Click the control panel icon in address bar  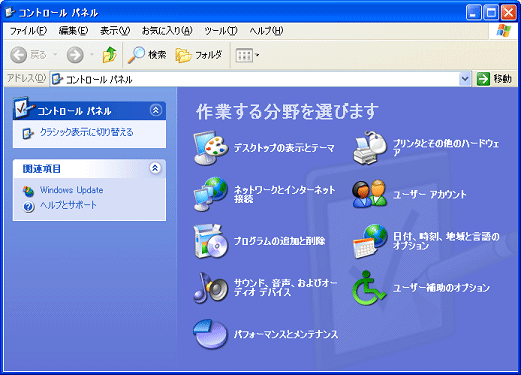58,79
